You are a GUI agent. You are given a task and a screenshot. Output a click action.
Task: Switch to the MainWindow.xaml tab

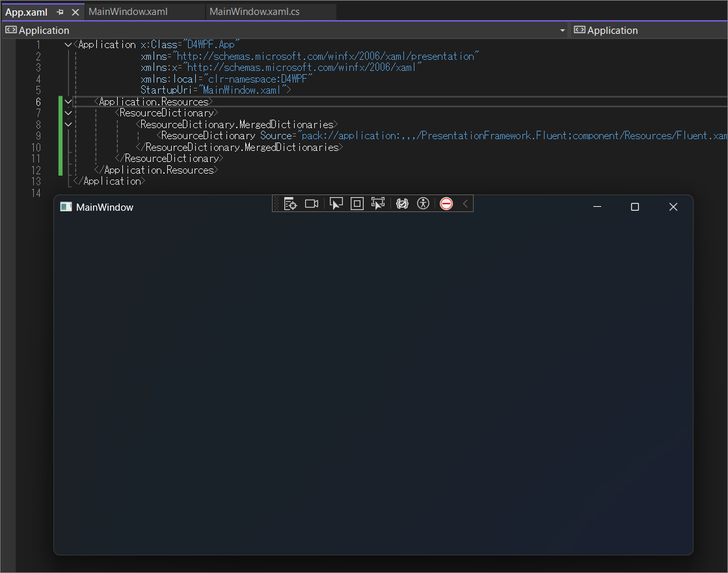click(x=128, y=12)
